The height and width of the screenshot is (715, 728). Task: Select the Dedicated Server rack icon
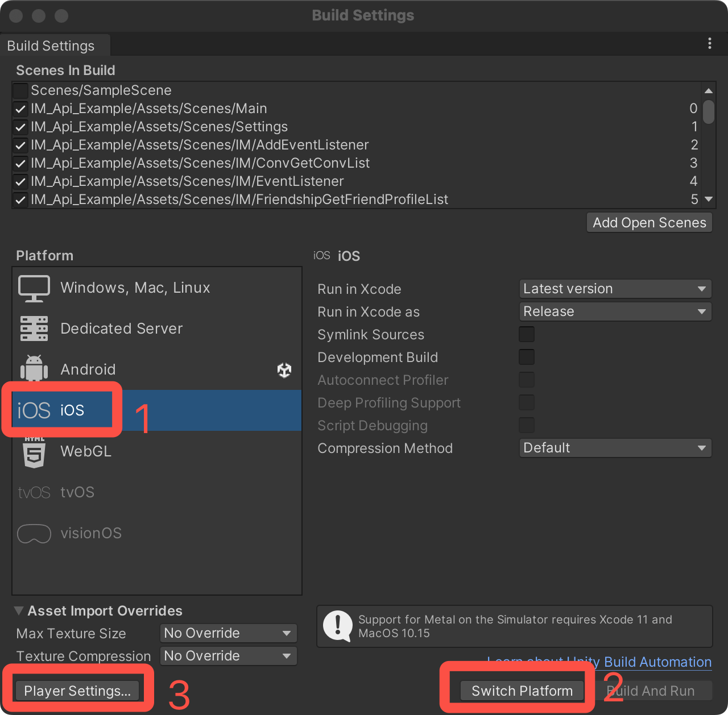(34, 329)
